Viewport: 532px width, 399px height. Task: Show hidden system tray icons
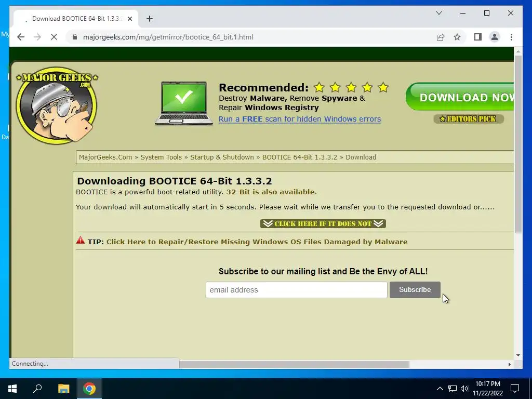440,389
